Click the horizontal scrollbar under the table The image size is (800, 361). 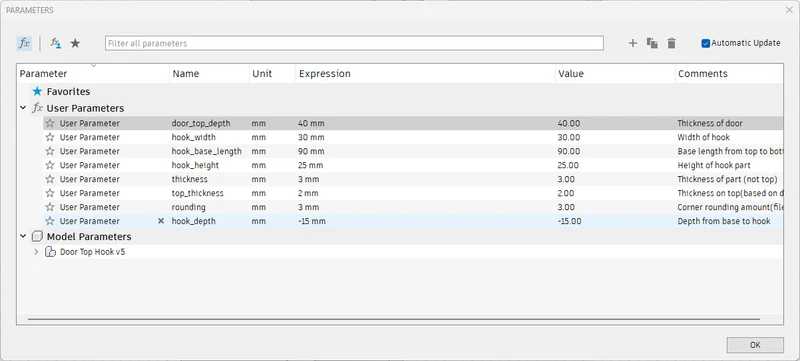(394, 319)
